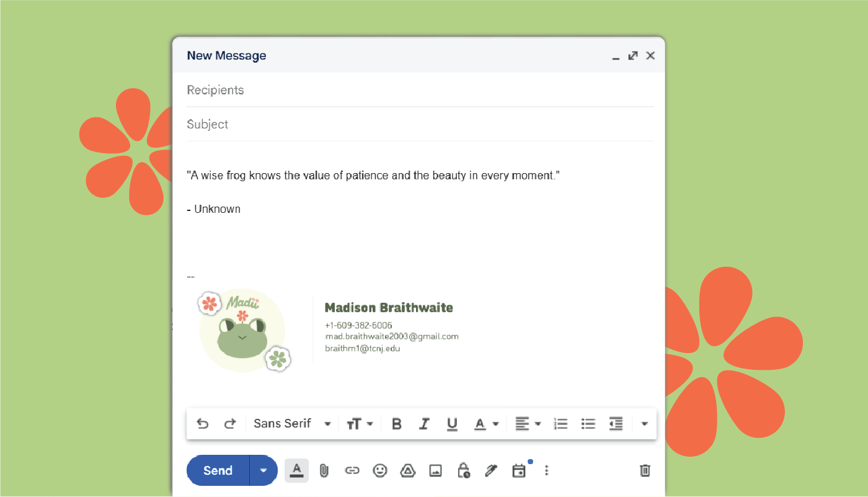Insert a bulleted list
Viewport: 868px width, 497px height.
(x=588, y=424)
